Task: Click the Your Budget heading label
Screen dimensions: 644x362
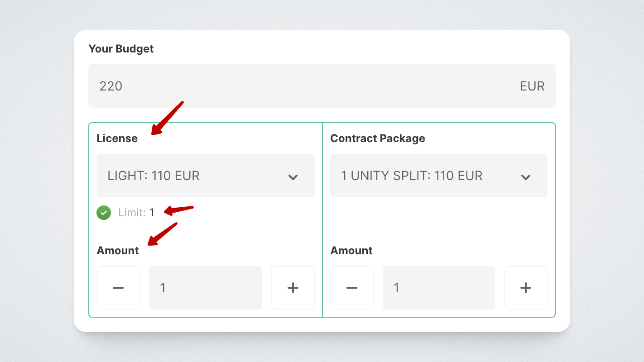Action: pyautogui.click(x=121, y=49)
